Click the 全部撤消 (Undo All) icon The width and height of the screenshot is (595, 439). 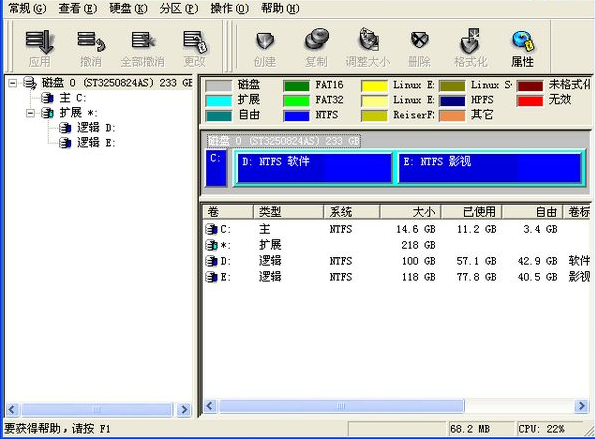[x=143, y=48]
